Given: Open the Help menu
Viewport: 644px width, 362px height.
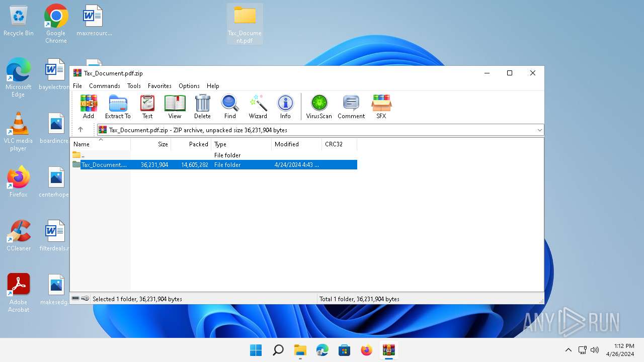Looking at the screenshot, I should (x=213, y=86).
